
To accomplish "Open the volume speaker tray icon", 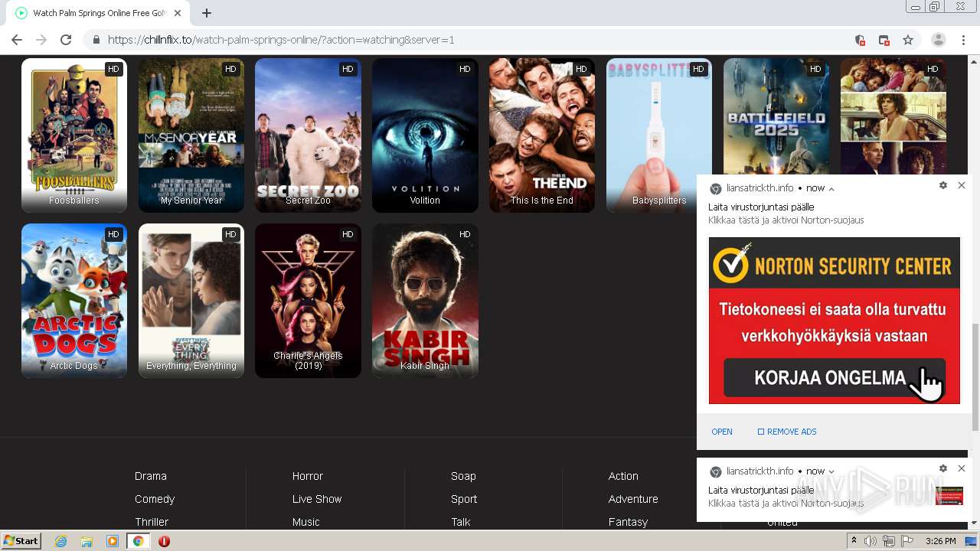I will (x=871, y=541).
